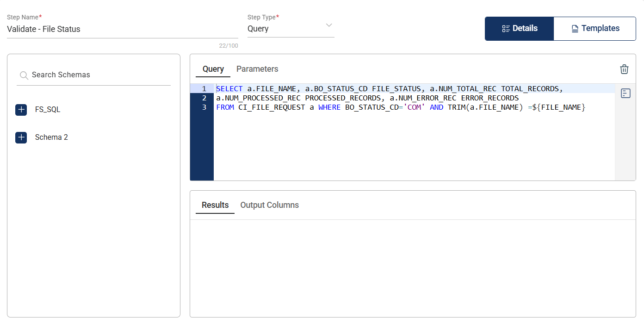Select the Schema 2 label

(51, 137)
